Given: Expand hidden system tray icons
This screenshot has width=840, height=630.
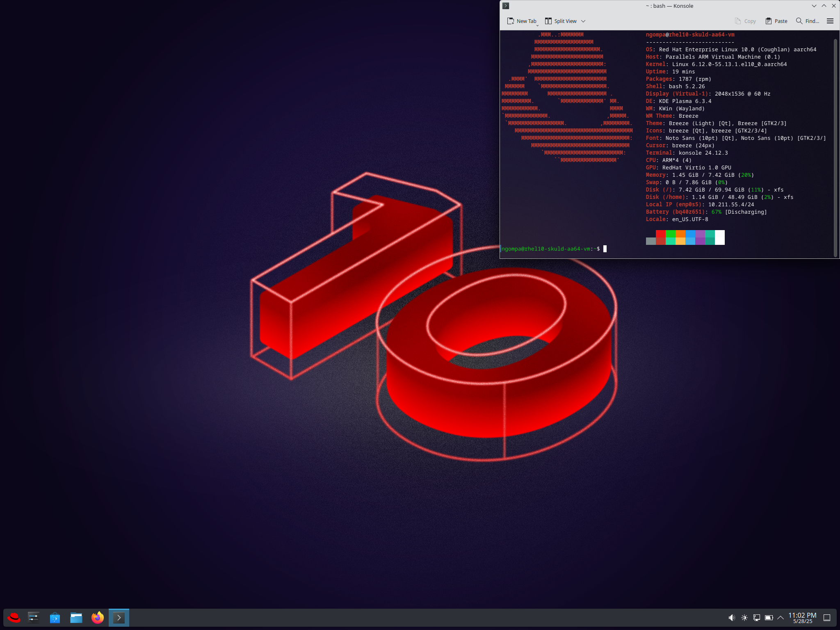Looking at the screenshot, I should click(781, 618).
